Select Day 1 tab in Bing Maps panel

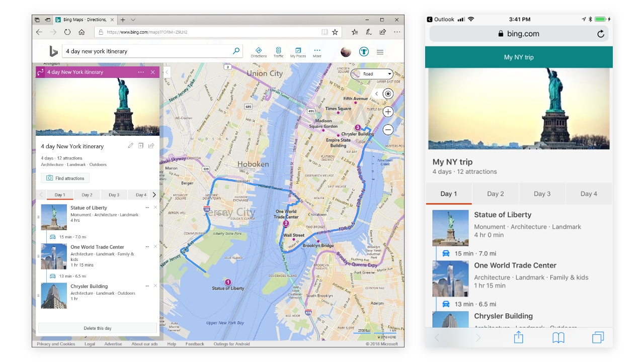pyautogui.click(x=60, y=195)
